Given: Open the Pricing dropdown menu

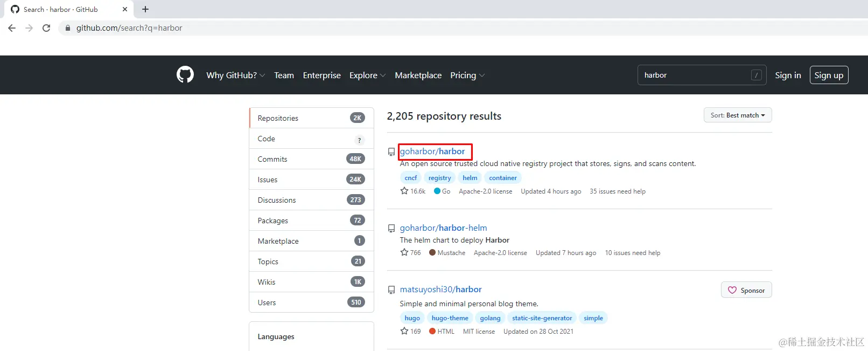Looking at the screenshot, I should click(x=467, y=75).
